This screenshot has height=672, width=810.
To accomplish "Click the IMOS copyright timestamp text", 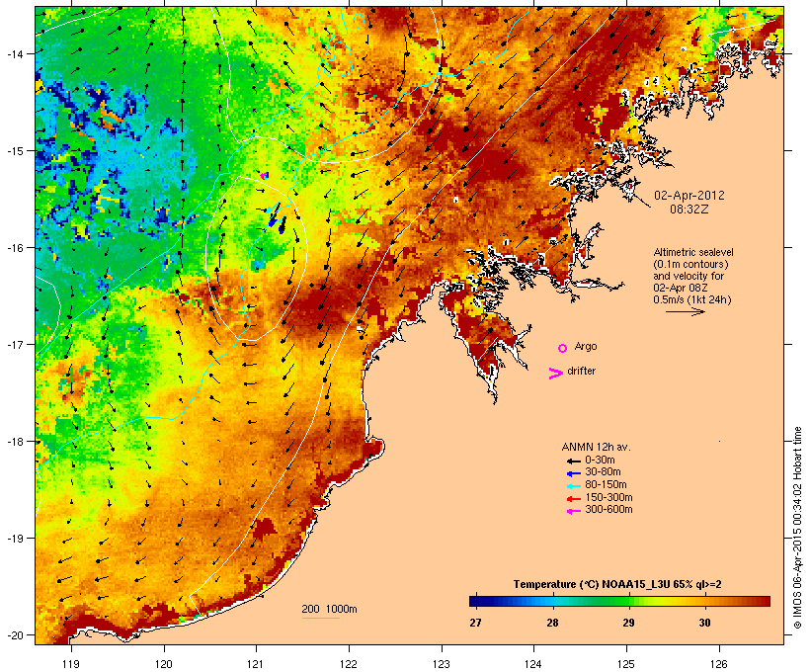I will click(797, 528).
